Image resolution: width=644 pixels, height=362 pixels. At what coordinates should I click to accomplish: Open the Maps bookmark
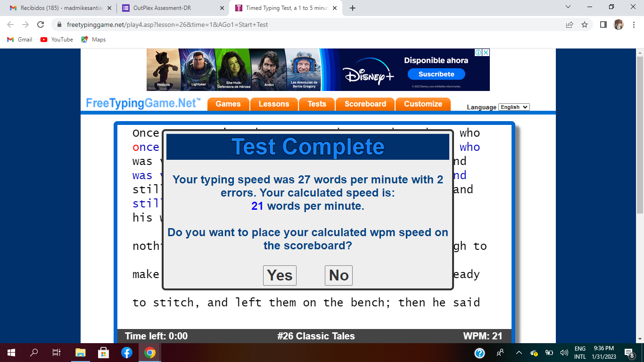click(93, 40)
